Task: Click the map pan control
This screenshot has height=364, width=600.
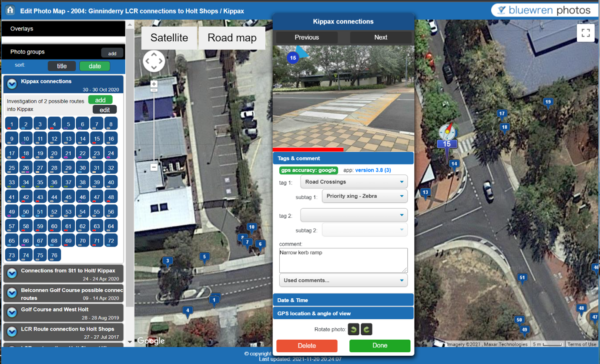Action: point(154,61)
